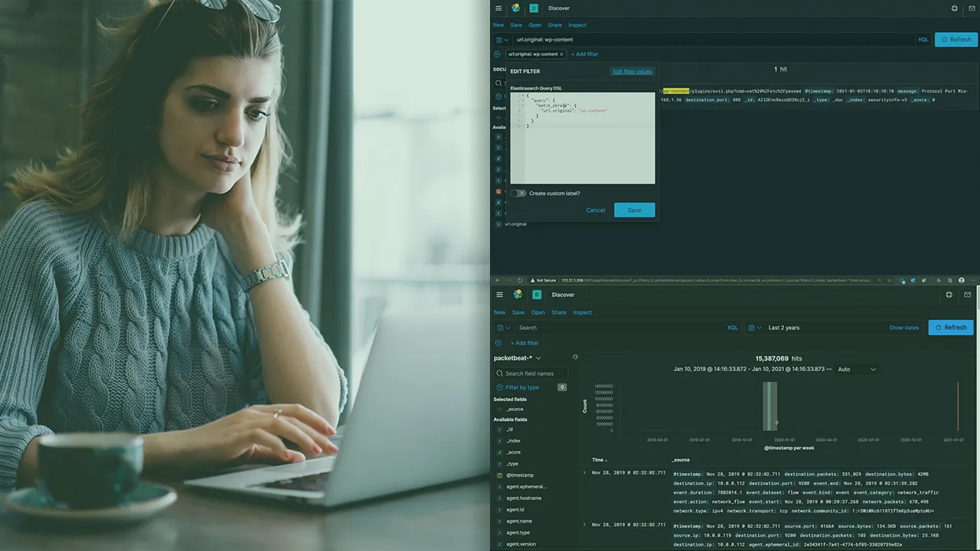Click New in bottom Discover window
980x551 pixels.
click(499, 312)
